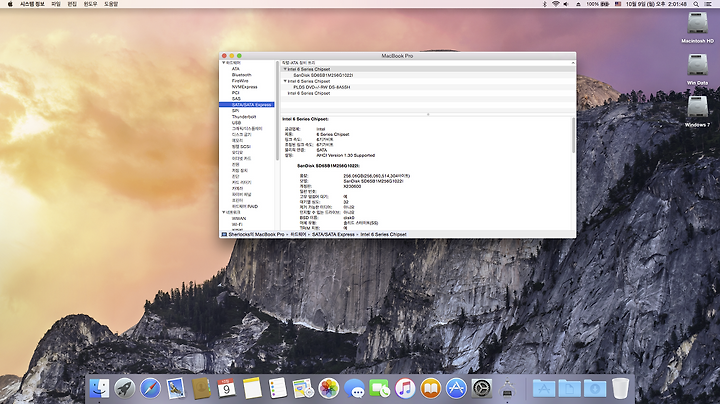Launch Launchpad rocket icon in dock
This screenshot has width=720, height=404.
click(x=124, y=388)
